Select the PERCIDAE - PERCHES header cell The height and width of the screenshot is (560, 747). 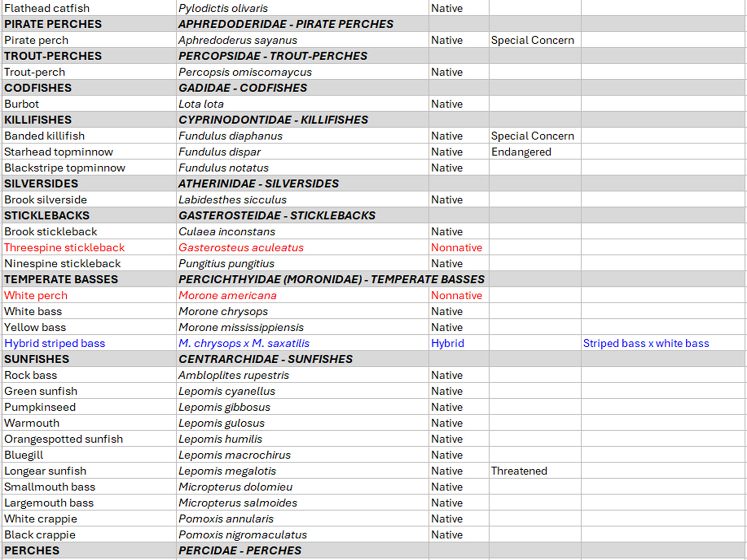click(x=240, y=550)
